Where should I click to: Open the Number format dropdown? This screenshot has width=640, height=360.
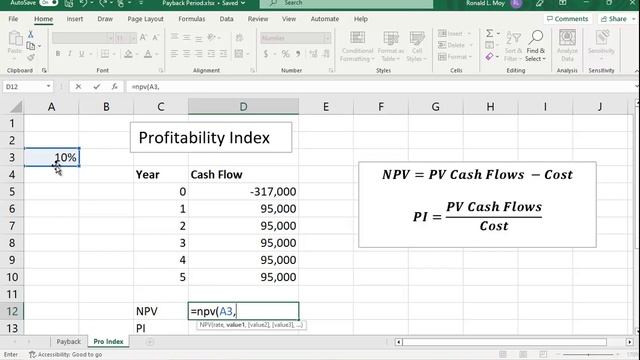click(327, 38)
